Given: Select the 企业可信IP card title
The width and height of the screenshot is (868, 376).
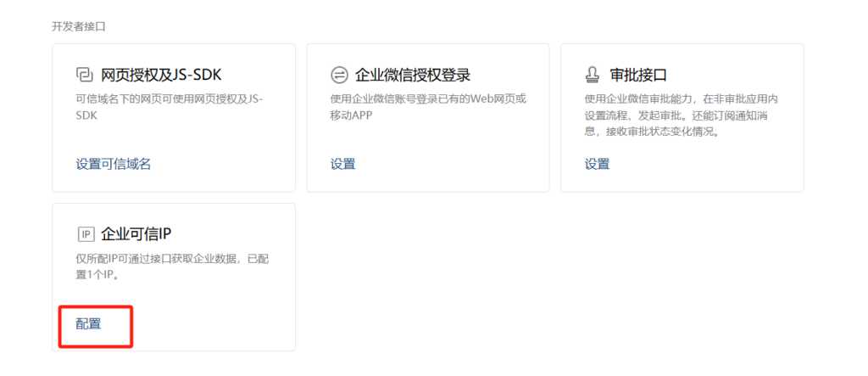Looking at the screenshot, I should tap(136, 234).
